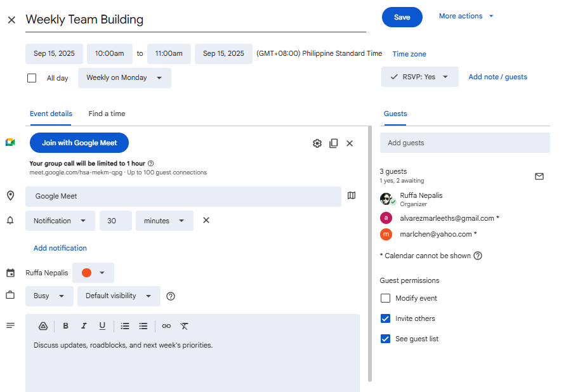Insert numbered list in description
566x392 pixels.
click(125, 326)
